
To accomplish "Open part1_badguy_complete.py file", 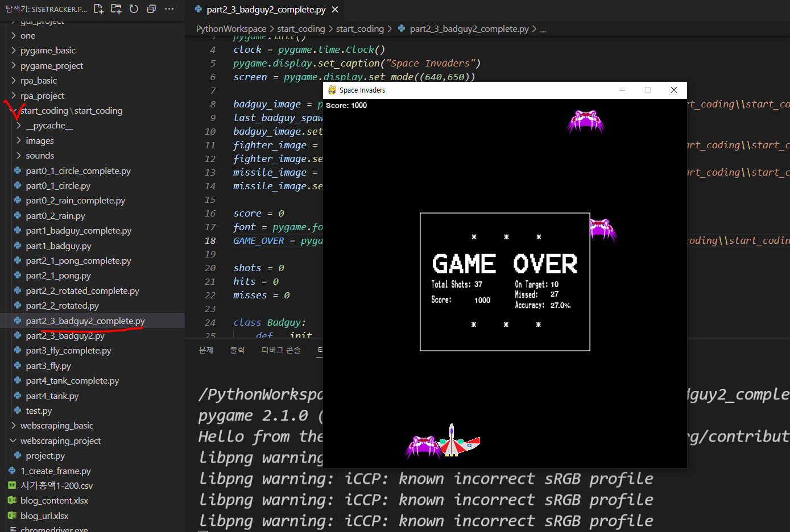I will point(78,231).
